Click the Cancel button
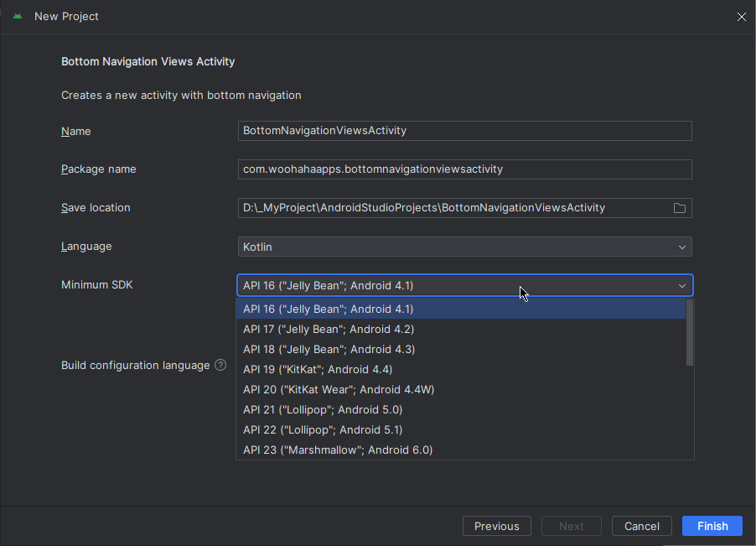 point(642,526)
